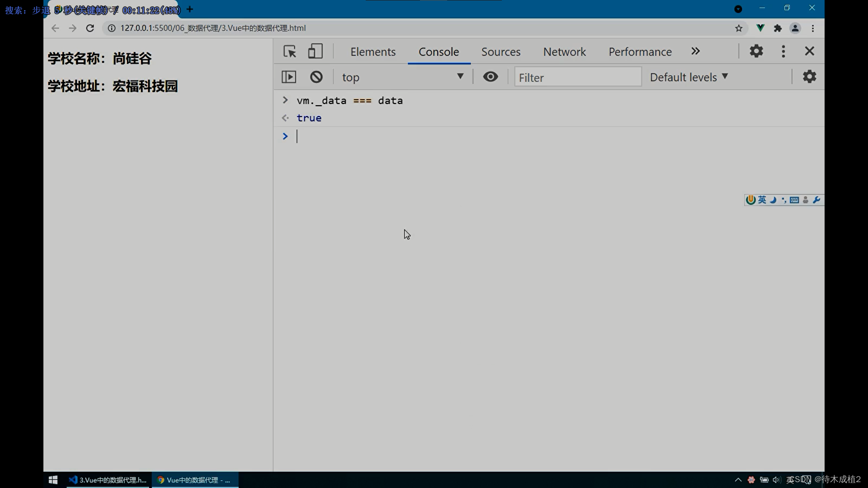Image resolution: width=868 pixels, height=488 pixels.
Task: Open the Chrome three-dot menu
Action: pyautogui.click(x=813, y=28)
